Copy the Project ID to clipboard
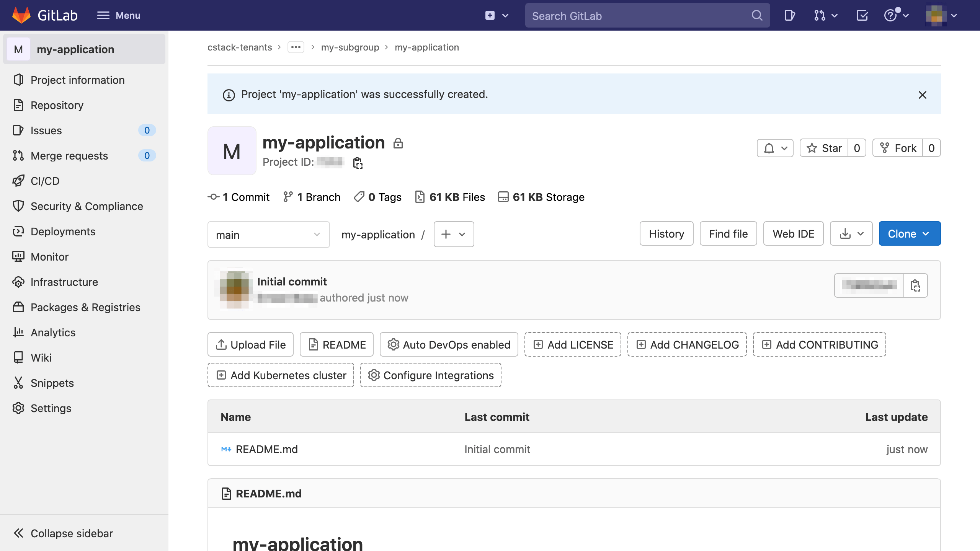 click(358, 163)
